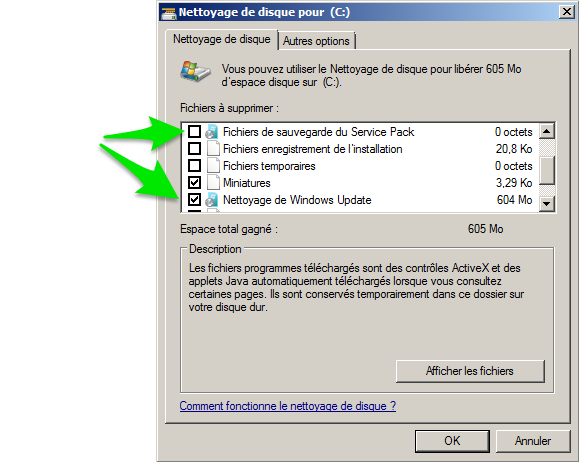The height and width of the screenshot is (462, 579).
Task: Switch to the Autres options tab
Action: click(x=316, y=41)
